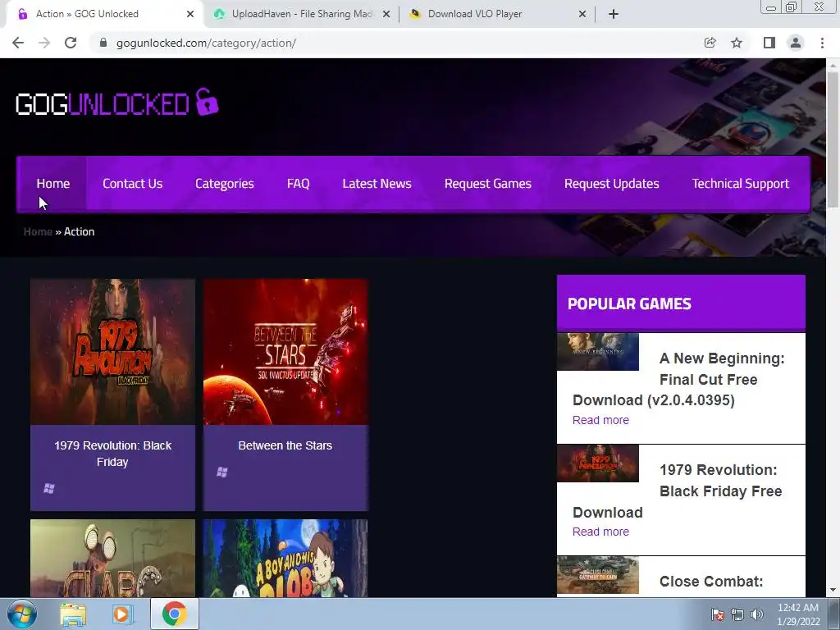Image resolution: width=840 pixels, height=630 pixels.
Task: Switch to UploadHaven File Sharing tab
Action: (x=302, y=14)
